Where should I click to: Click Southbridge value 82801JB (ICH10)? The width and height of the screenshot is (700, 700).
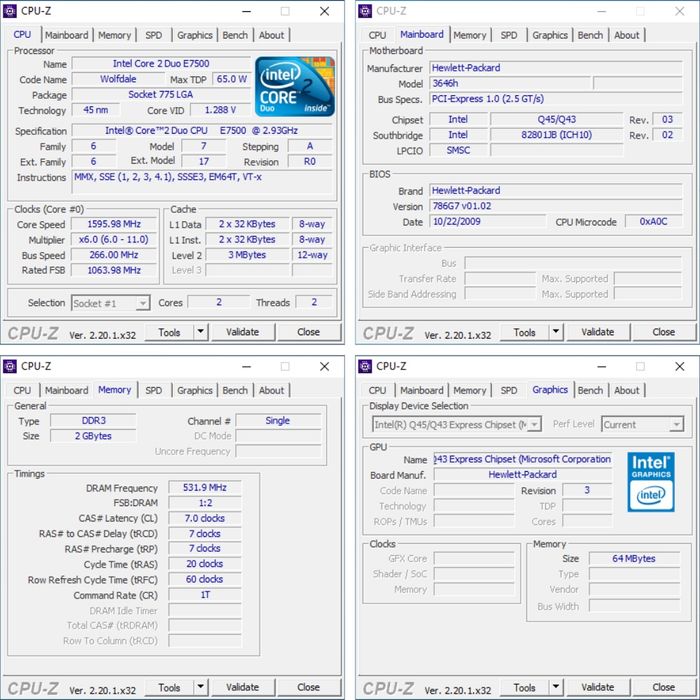pyautogui.click(x=556, y=135)
